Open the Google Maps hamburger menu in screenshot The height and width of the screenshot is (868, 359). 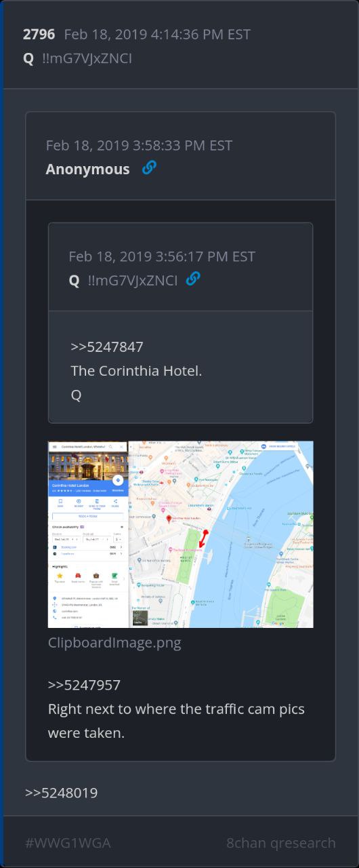tap(55, 447)
